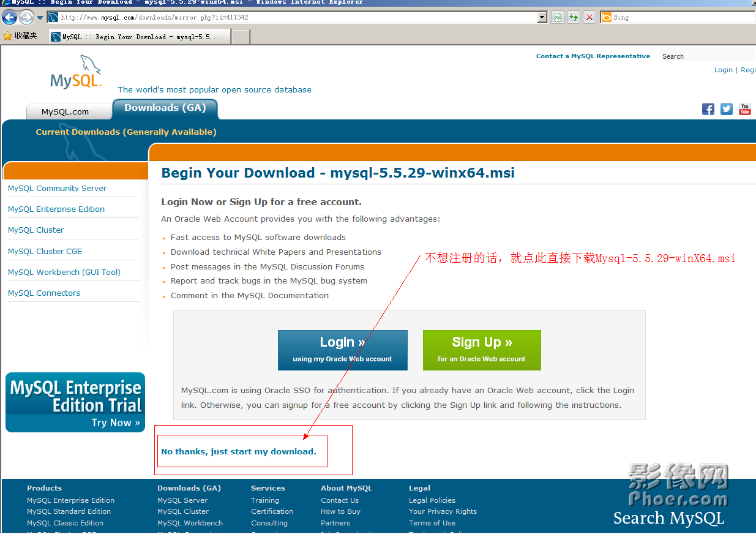The image size is (756, 534).
Task: Open footer MySQL Workbench link
Action: 190,523
